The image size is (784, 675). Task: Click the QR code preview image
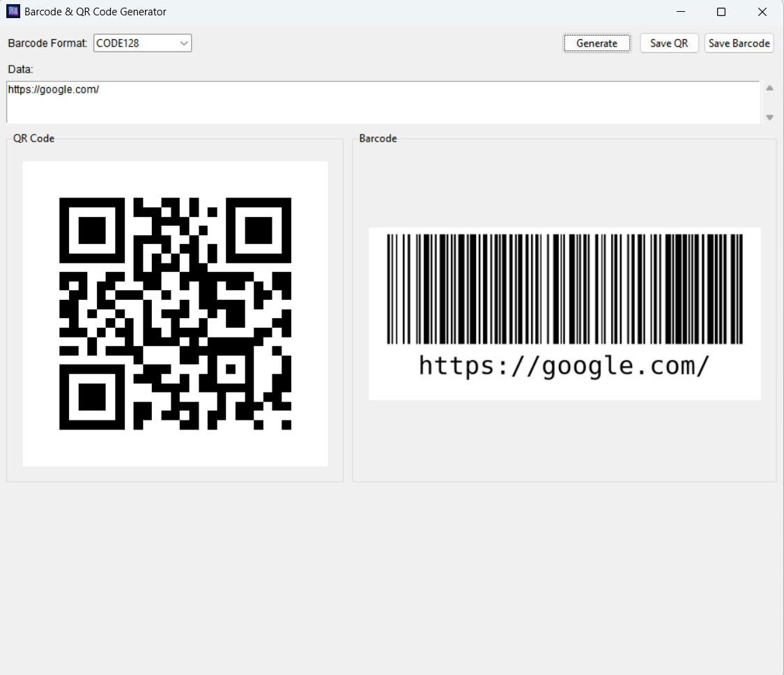click(175, 312)
